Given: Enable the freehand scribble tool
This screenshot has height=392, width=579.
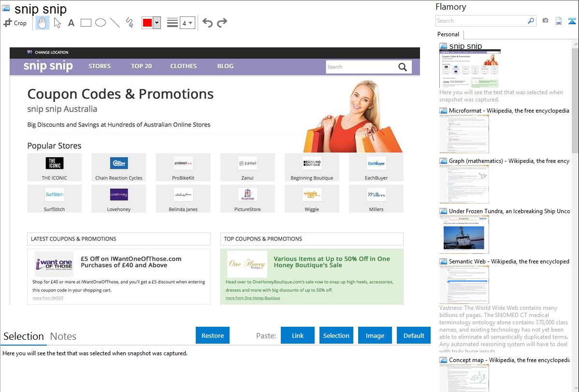Looking at the screenshot, I should pyautogui.click(x=130, y=23).
